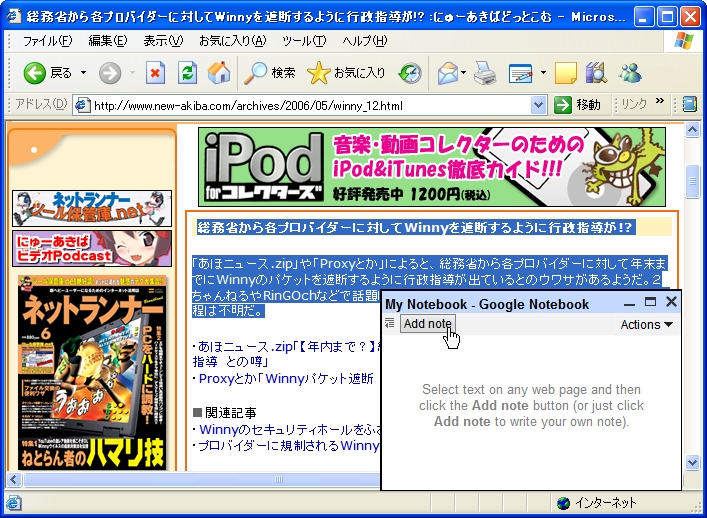
Task: Click the yellow note toolbar icon
Action: [565, 73]
